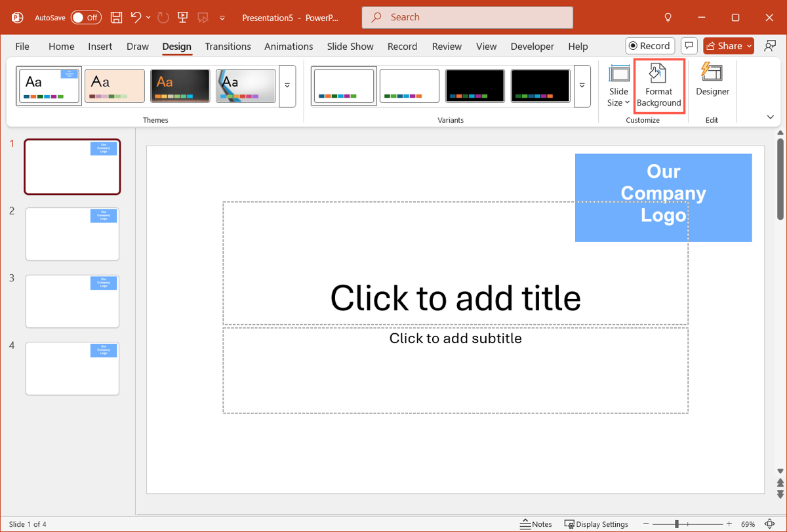Fit slide to current window icon
The height and width of the screenshot is (532, 787).
point(770,524)
